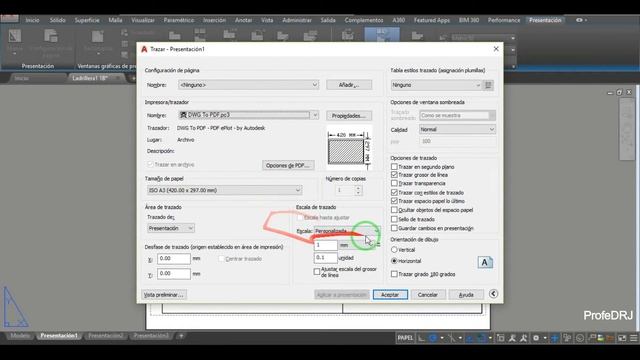Click the plot style table edit icon
This screenshot has height=360, width=640.
(x=488, y=85)
